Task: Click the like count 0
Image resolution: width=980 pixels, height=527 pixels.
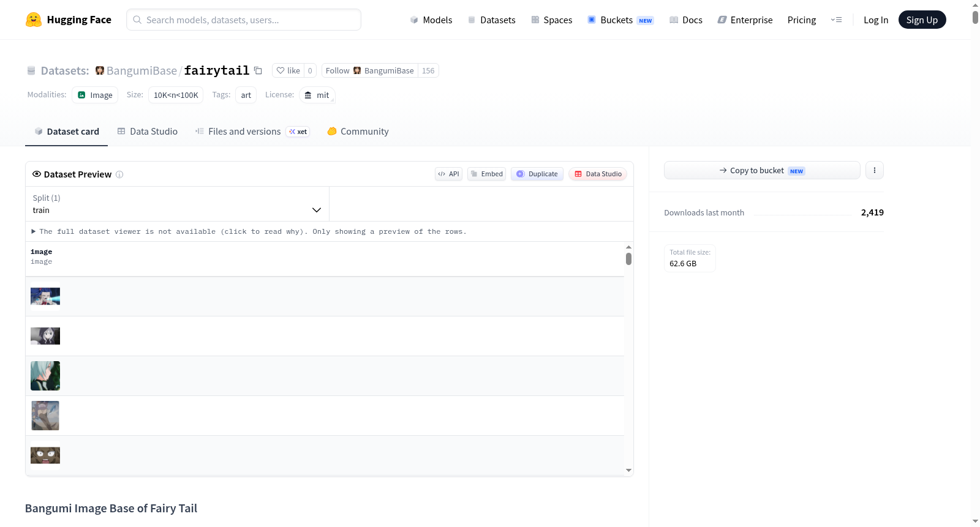Action: click(310, 70)
